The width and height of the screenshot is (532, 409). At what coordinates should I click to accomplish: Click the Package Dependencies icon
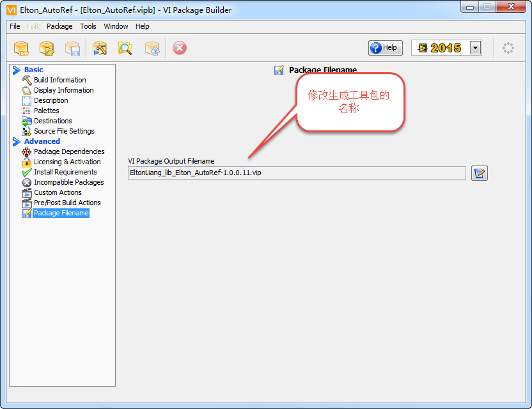26,152
